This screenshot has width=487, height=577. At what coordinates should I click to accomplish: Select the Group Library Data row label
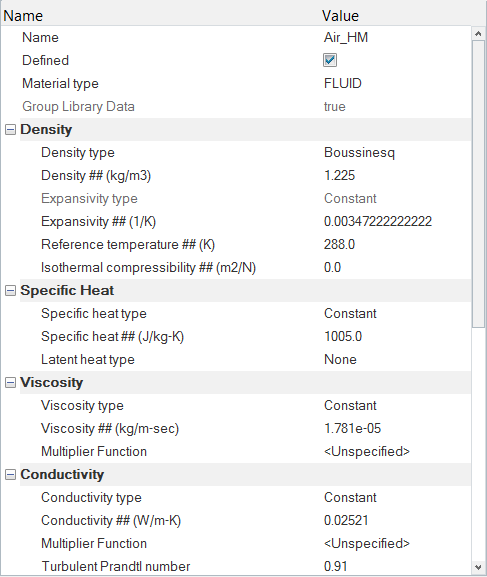pos(78,107)
